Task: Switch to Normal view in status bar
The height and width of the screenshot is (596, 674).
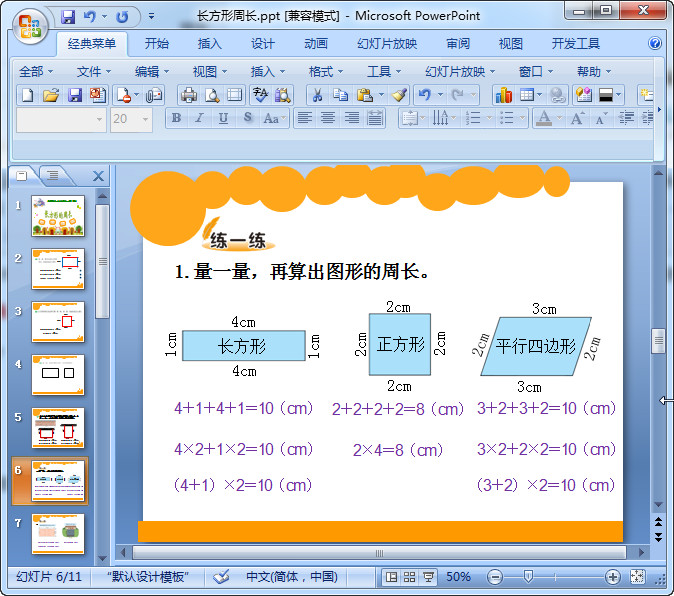Action: [391, 577]
